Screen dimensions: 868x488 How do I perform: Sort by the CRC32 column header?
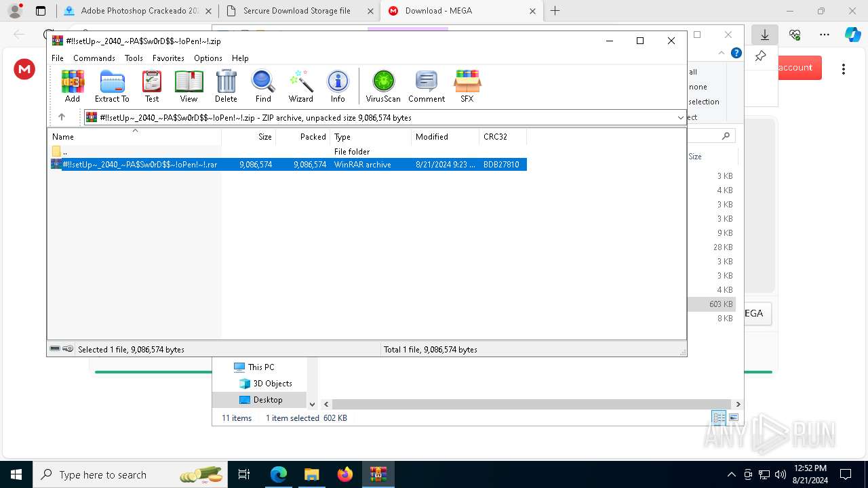[x=503, y=136]
